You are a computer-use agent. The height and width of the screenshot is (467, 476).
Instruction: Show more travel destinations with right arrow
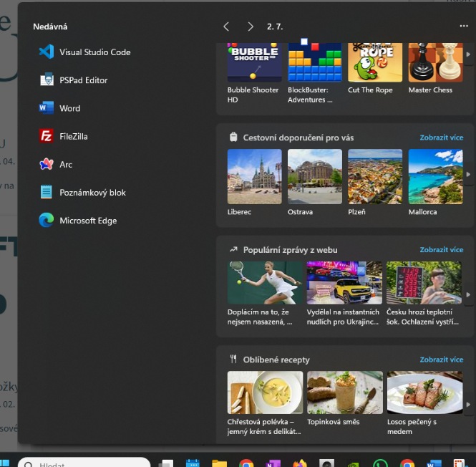click(x=468, y=174)
